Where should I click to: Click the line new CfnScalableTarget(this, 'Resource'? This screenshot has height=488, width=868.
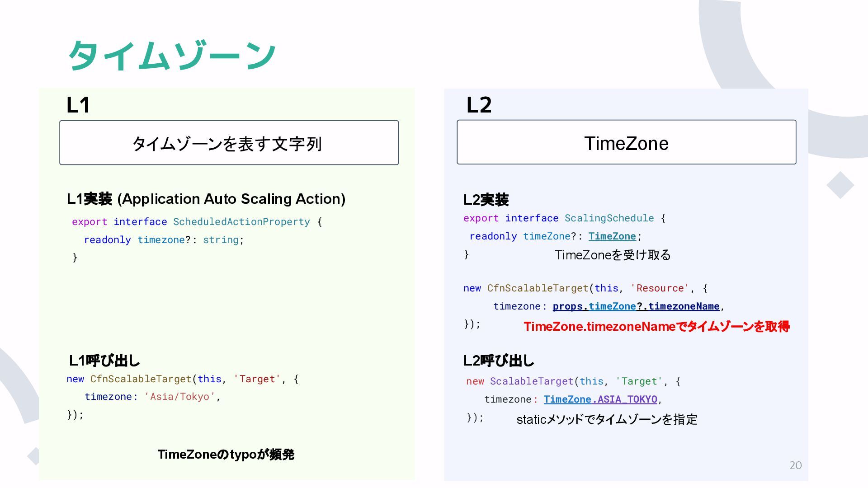pyautogui.click(x=585, y=288)
